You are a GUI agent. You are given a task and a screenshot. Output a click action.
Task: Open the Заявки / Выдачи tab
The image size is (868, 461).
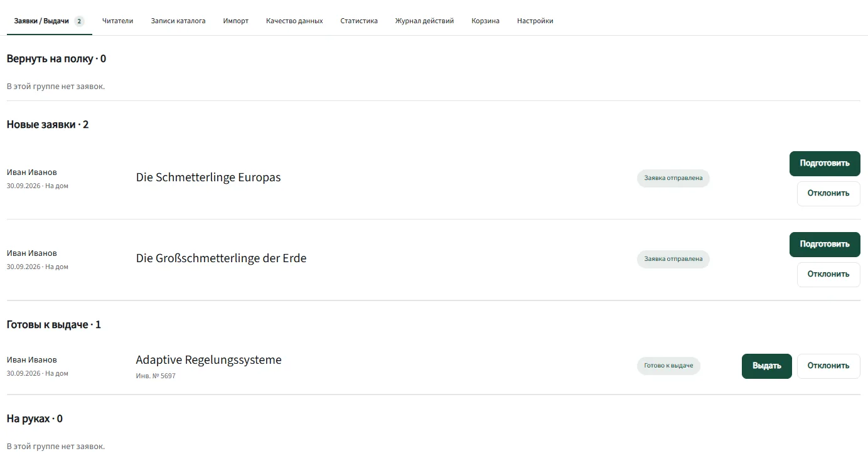(x=49, y=21)
